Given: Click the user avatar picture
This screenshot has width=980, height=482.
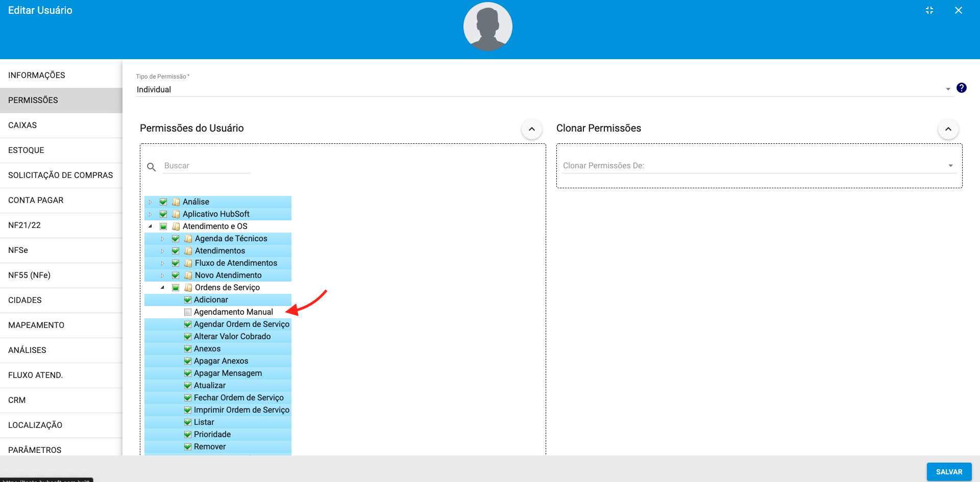Looking at the screenshot, I should 488,27.
